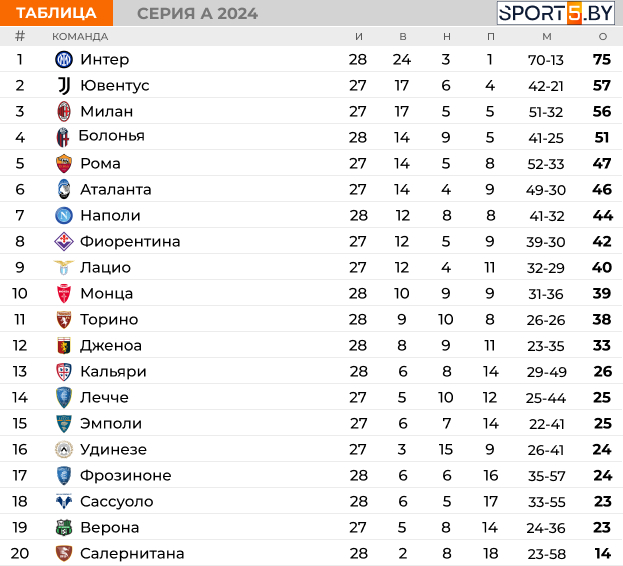Screen dimensions: 623x566
Task: Sort by the О points column header
Action: point(603,37)
